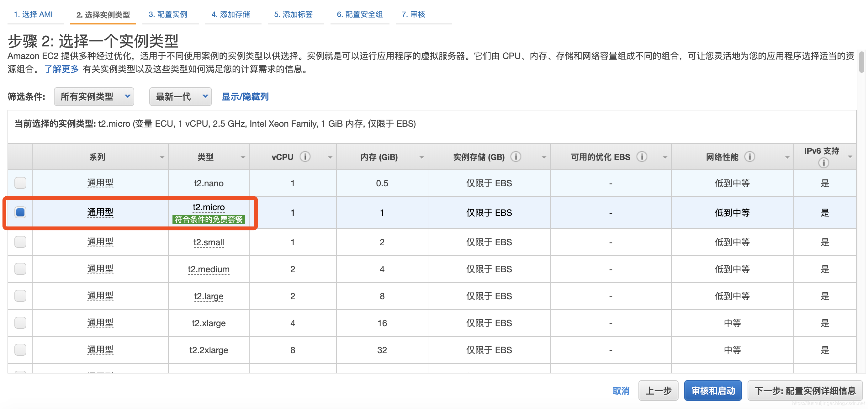Viewport: 868px width, 409px height.
Task: Click the network performance info icon
Action: click(749, 157)
